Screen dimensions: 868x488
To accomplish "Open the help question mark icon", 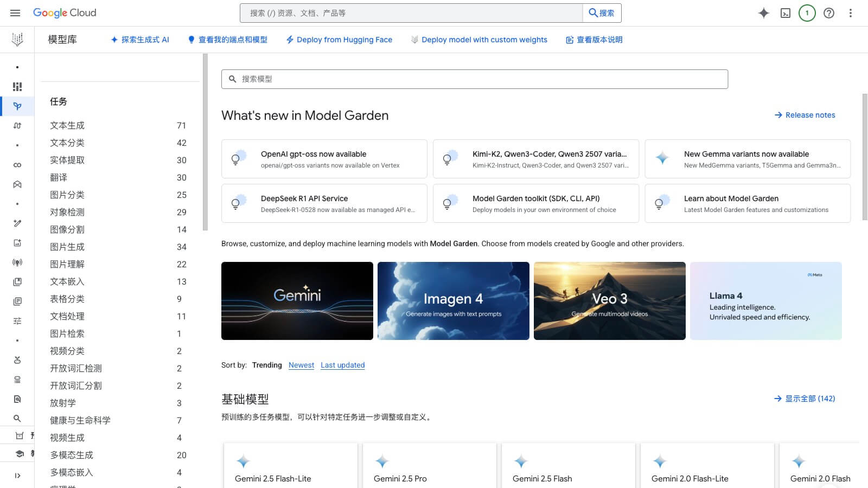I will [828, 13].
